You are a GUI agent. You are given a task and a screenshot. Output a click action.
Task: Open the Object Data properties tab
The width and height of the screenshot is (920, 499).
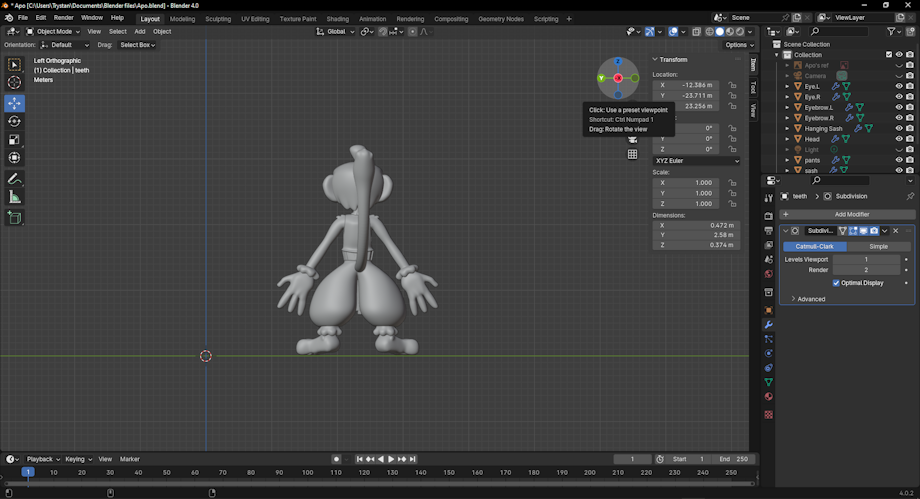tap(769, 382)
